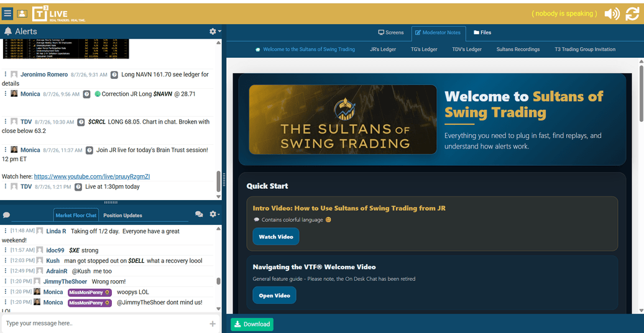Screen dimensions: 644x333
Task: Open JR's Ledger page
Action: 383,49
